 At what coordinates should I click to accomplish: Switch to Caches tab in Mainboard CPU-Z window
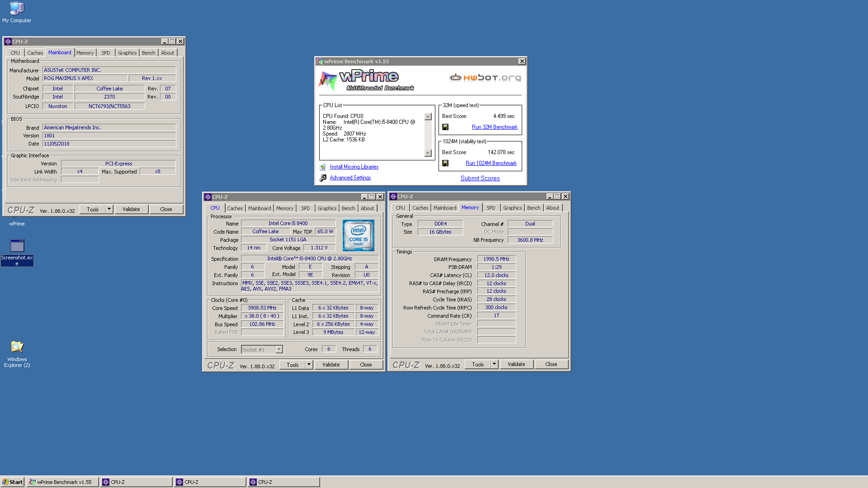[x=35, y=53]
